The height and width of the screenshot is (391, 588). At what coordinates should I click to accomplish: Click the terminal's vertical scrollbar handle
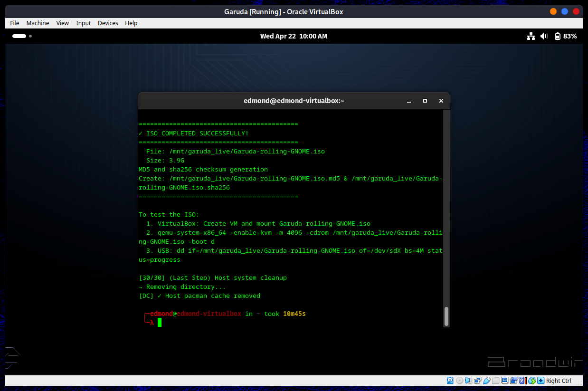446,316
